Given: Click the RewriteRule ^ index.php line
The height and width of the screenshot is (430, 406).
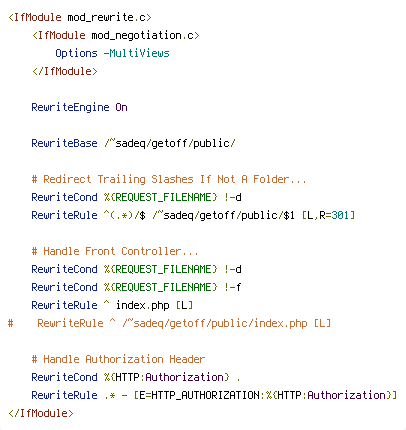Looking at the screenshot, I should [112, 305].
